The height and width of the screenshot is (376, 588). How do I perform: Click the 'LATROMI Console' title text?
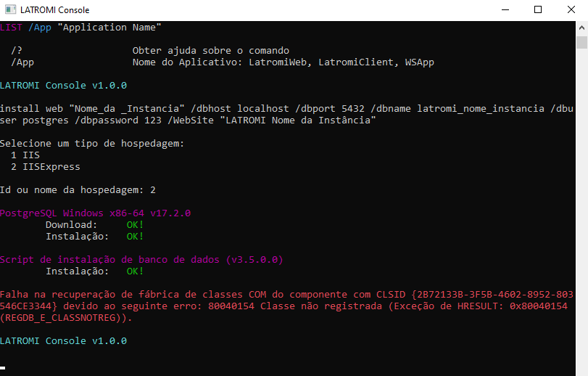55,10
